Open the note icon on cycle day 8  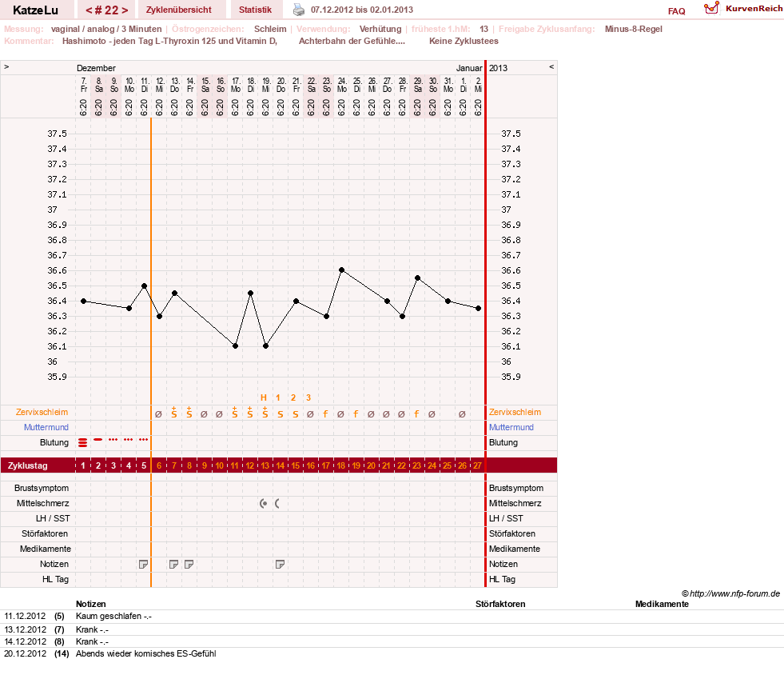189,565
